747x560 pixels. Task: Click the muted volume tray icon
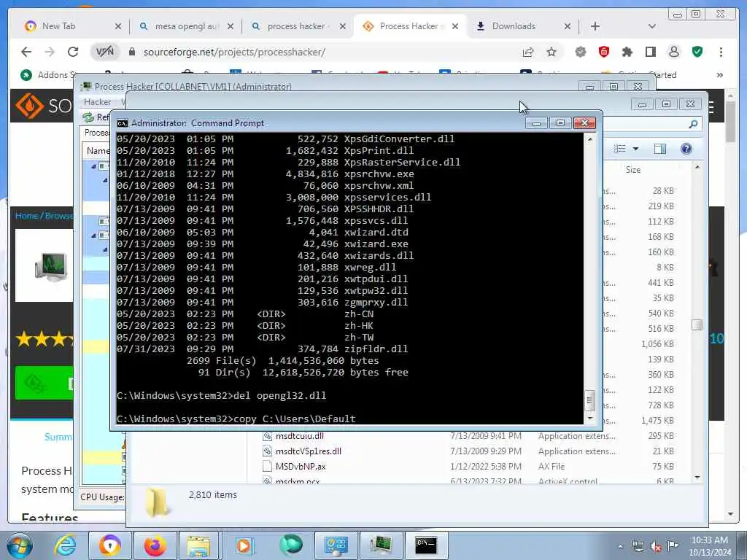pos(656,546)
